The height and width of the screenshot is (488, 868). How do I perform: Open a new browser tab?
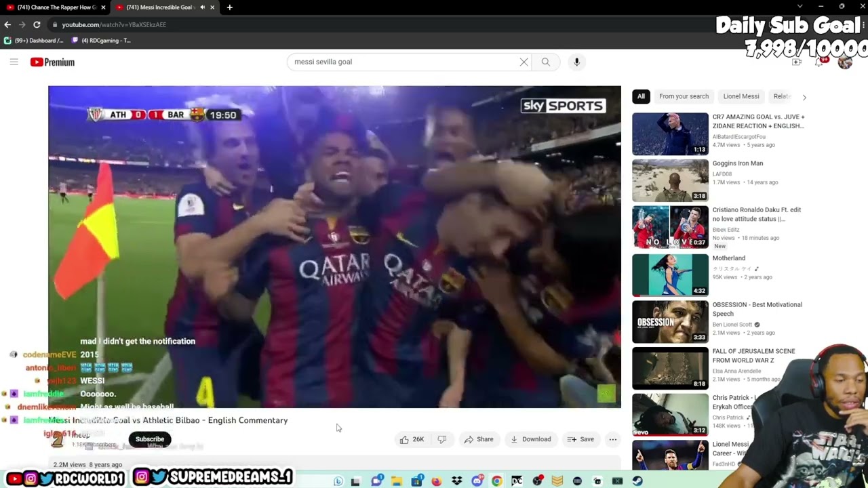(x=229, y=7)
